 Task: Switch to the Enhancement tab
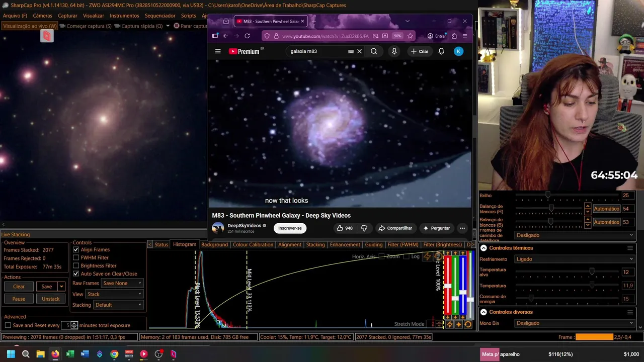tap(345, 244)
